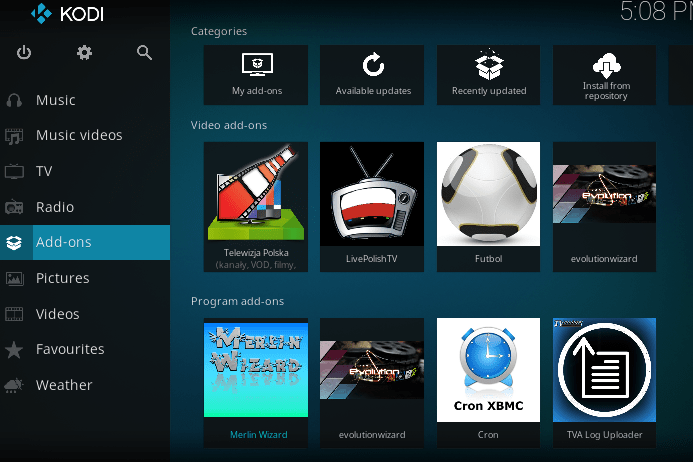Launch the Merlin Wizard program add-on
Screen dimensions: 693x462
(x=256, y=383)
